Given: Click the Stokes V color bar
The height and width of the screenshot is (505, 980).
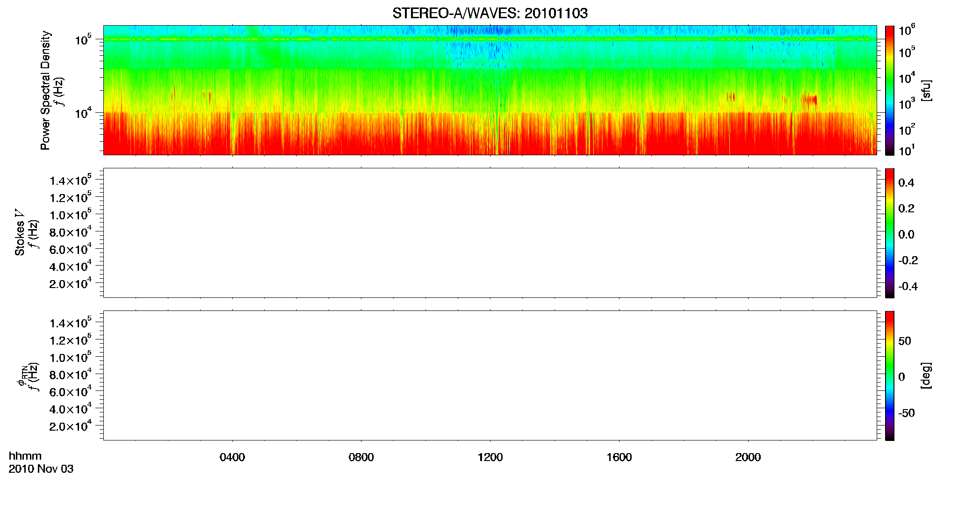Looking at the screenshot, I should coord(889,233).
